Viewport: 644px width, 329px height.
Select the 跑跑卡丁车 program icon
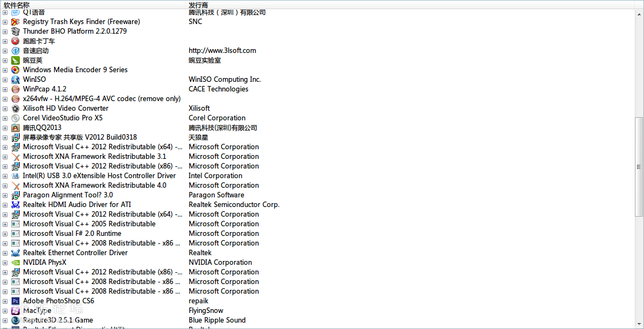tap(15, 41)
